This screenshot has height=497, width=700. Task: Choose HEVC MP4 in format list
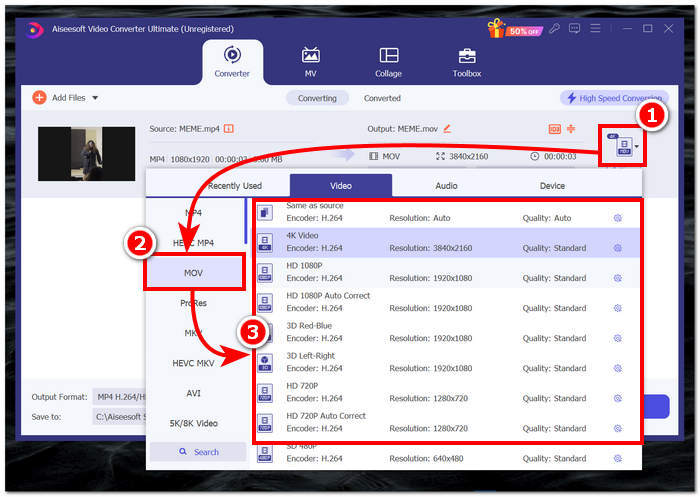(193, 243)
